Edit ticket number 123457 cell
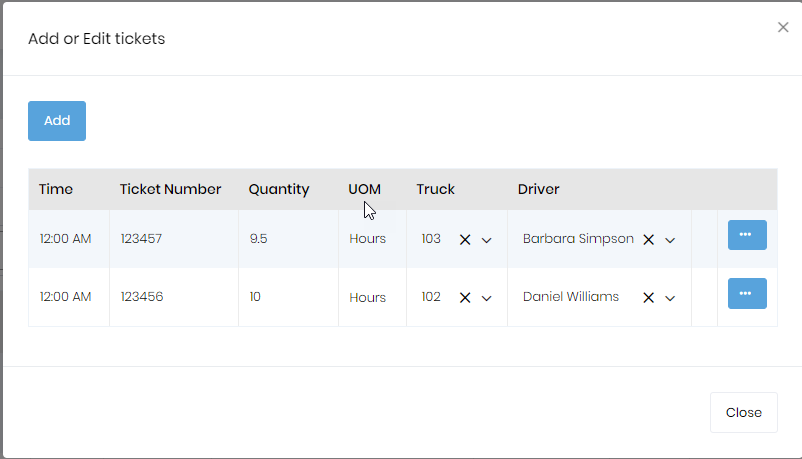The height and width of the screenshot is (459, 802). point(141,239)
